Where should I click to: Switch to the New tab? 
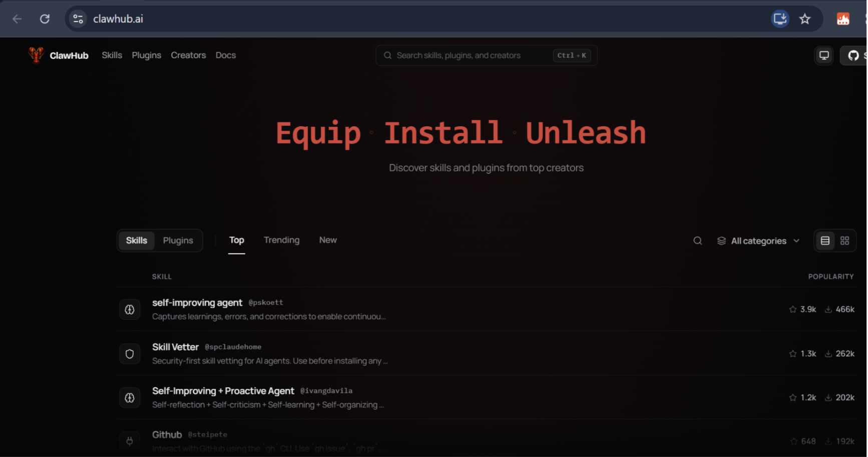click(328, 240)
